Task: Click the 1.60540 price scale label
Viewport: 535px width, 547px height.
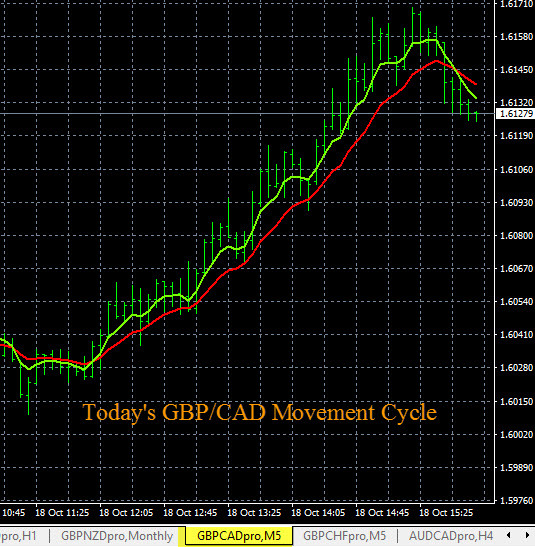Action: click(x=517, y=301)
